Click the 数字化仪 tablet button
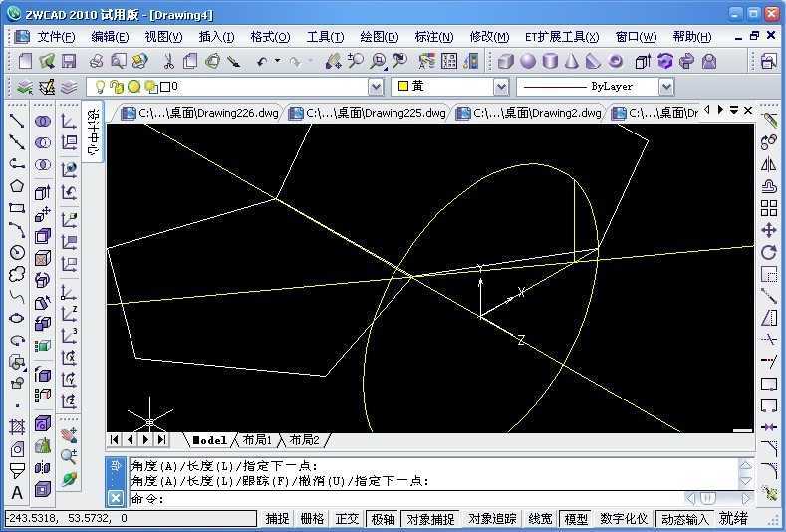 pyautogui.click(x=624, y=518)
